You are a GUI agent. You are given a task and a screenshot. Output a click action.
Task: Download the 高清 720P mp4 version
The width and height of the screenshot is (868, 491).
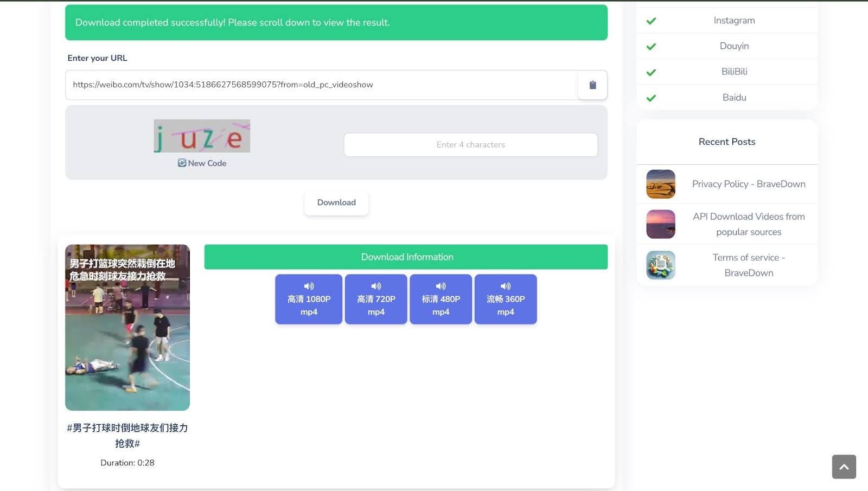click(376, 299)
